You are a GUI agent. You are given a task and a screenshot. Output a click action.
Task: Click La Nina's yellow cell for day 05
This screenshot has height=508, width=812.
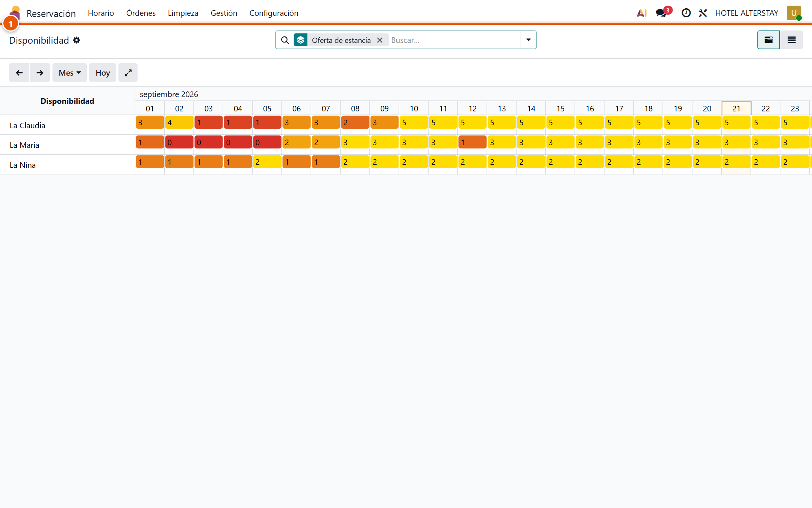point(267,162)
